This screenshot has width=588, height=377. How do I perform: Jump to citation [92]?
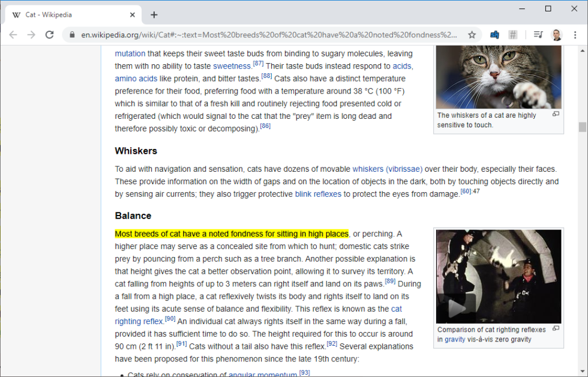332,343
